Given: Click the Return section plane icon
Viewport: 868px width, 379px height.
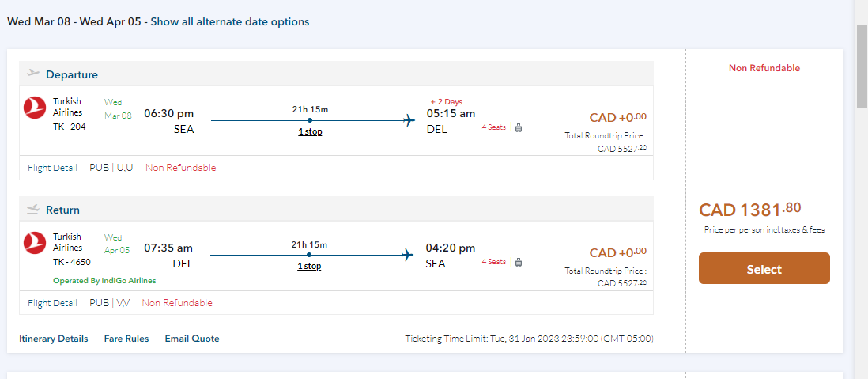Looking at the screenshot, I should [x=33, y=210].
